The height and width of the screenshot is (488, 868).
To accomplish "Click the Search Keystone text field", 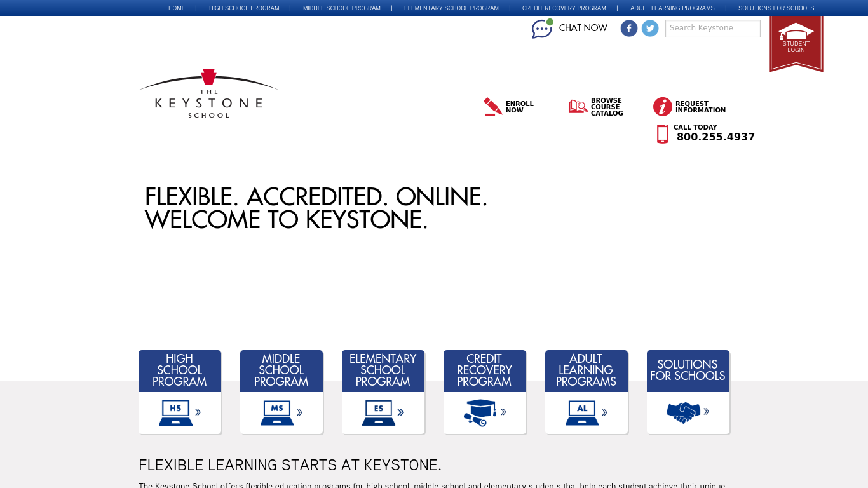I will pyautogui.click(x=712, y=29).
